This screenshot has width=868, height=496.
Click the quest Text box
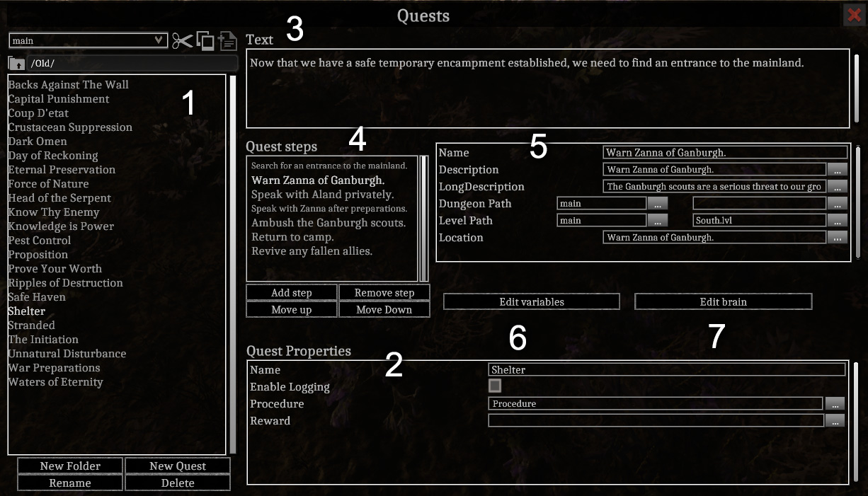[x=547, y=88]
